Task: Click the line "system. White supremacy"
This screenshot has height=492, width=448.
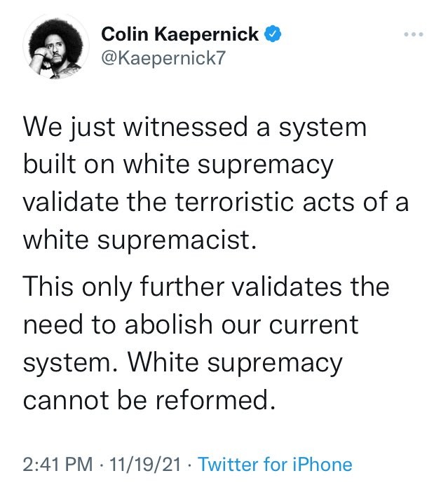Action: pos(183,363)
